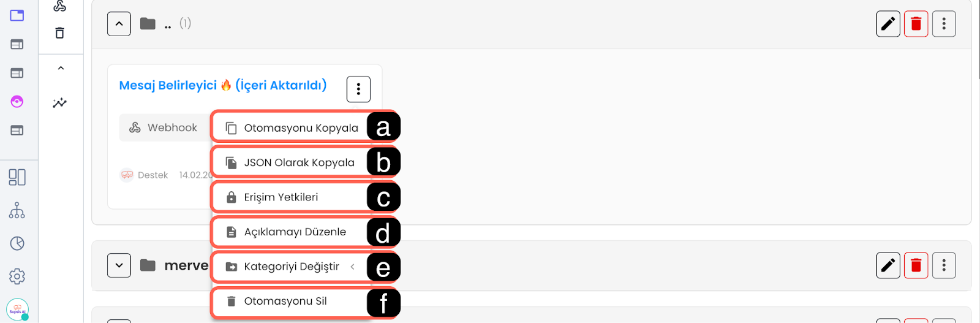
Task: Click the red delete button for top folder
Action: click(x=916, y=24)
